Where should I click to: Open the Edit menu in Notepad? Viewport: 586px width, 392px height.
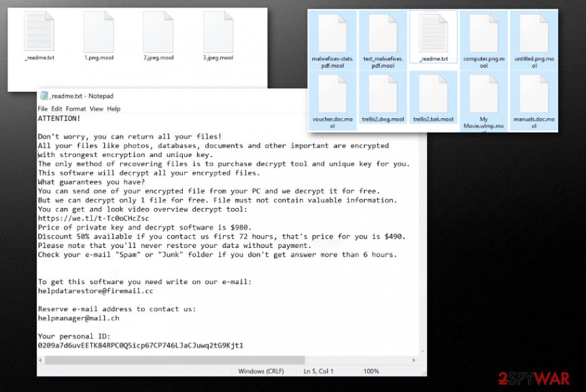pos(56,109)
